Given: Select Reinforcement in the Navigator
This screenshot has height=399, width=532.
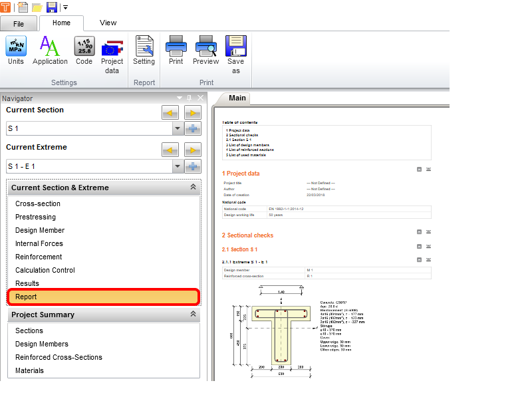Looking at the screenshot, I should click(x=39, y=257).
